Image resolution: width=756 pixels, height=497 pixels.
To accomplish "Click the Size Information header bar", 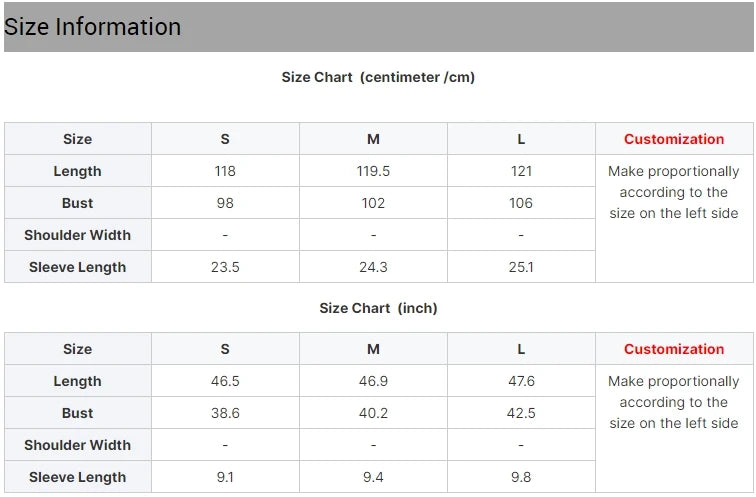I will (377, 27).
